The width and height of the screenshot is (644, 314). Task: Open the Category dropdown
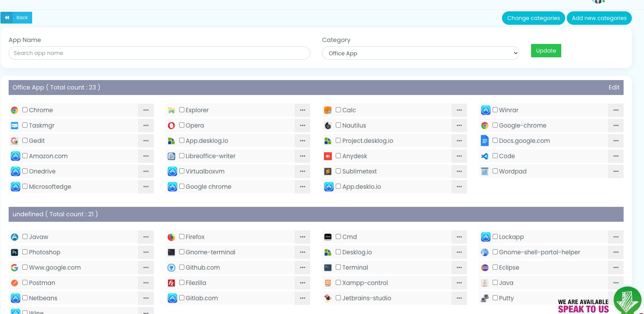point(420,53)
